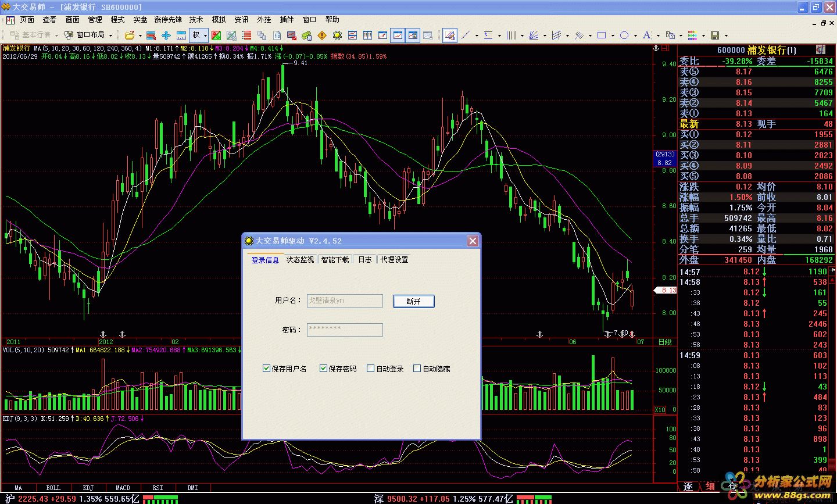
Task: Expand the trend line tool dropdown arrow
Action: (477, 35)
